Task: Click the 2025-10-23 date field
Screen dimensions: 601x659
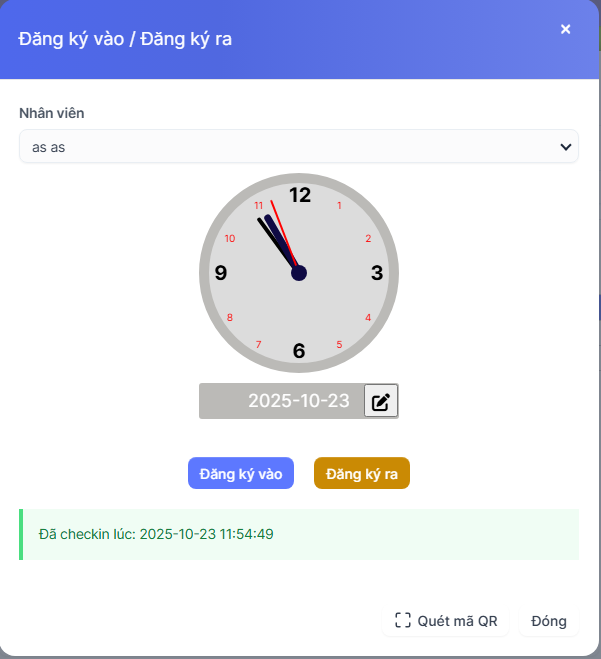Action: click(x=298, y=401)
